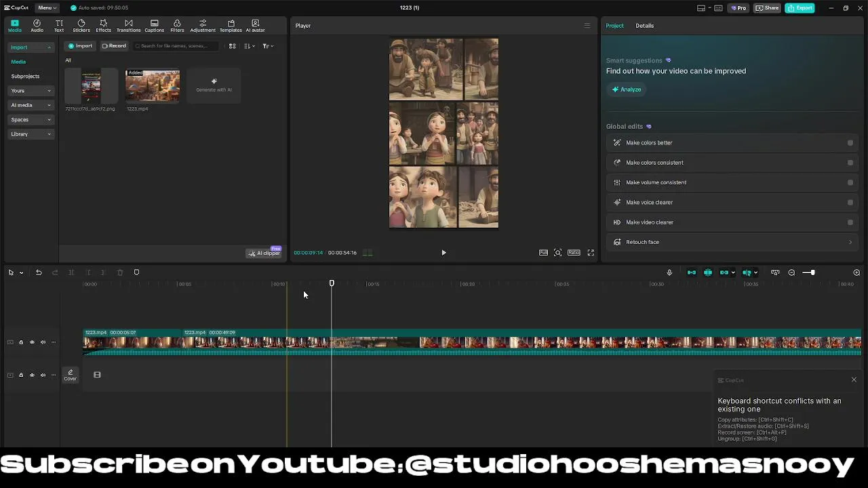Viewport: 868px width, 488px height.
Task: Switch to the Project tab
Action: pyautogui.click(x=614, y=26)
